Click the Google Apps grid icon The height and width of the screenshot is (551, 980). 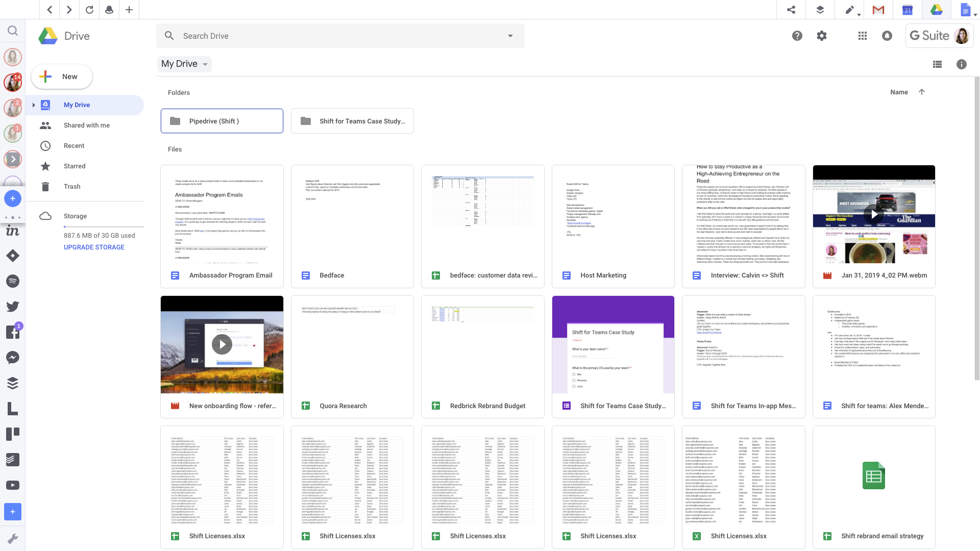pos(862,36)
